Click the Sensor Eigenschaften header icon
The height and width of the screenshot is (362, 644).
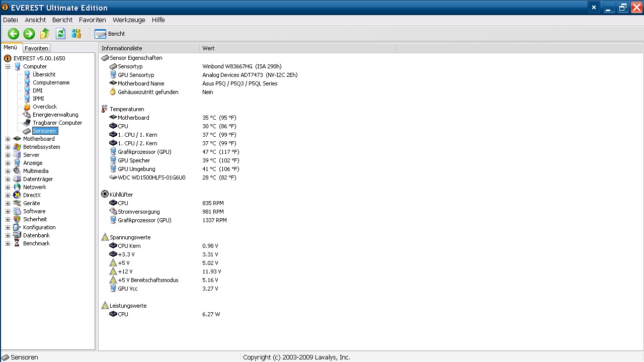105,58
